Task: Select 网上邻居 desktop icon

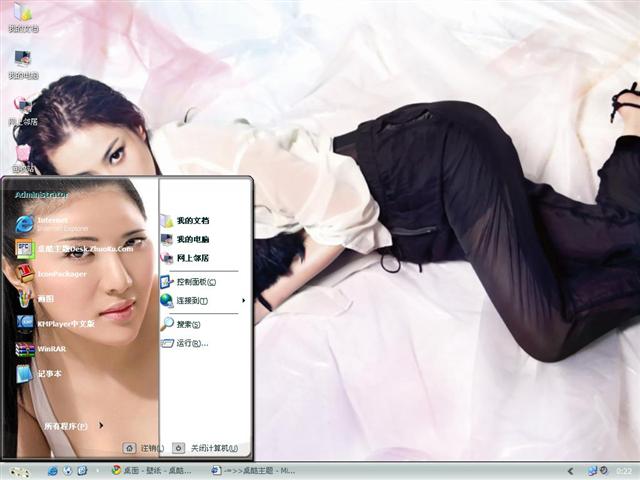Action: (x=24, y=111)
